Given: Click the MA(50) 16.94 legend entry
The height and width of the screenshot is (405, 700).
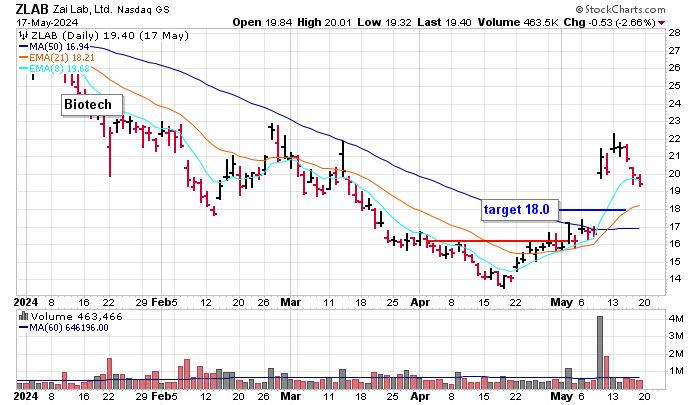Looking at the screenshot, I should tap(54, 46).
